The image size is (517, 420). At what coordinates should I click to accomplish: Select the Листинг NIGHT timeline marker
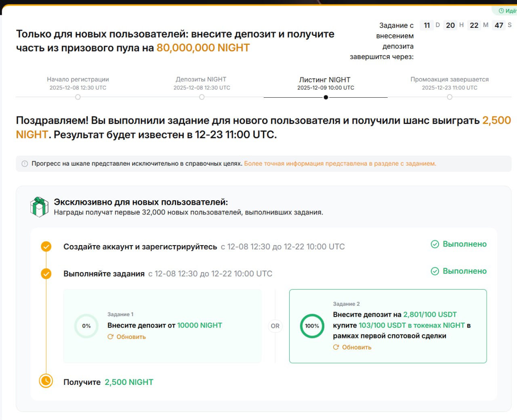[x=326, y=97]
